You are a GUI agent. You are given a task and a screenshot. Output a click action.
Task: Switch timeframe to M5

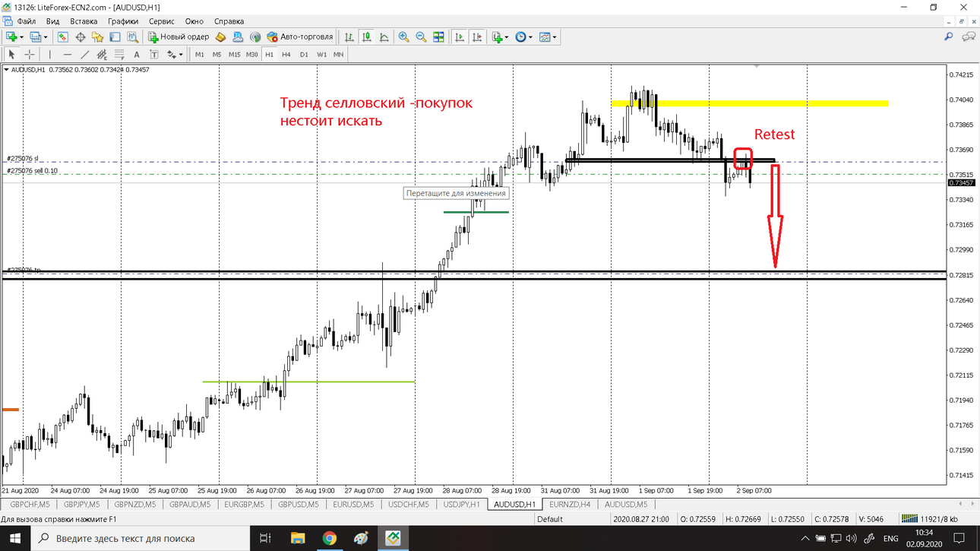click(x=217, y=54)
